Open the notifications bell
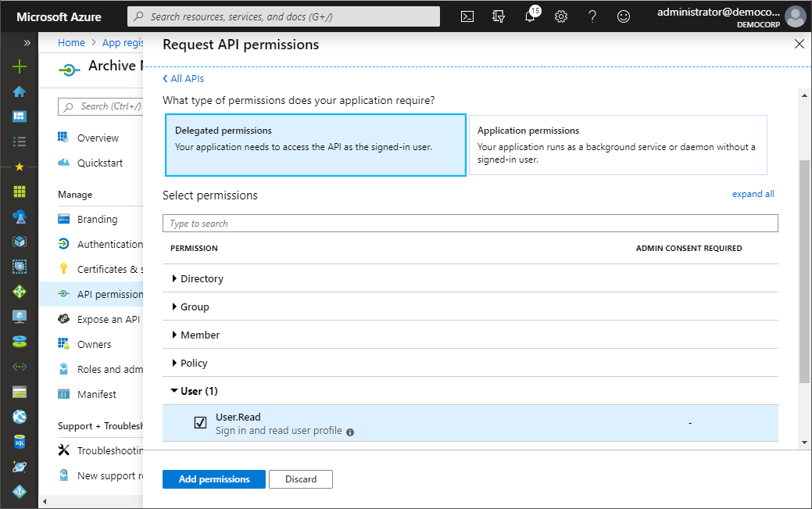 tap(530, 16)
